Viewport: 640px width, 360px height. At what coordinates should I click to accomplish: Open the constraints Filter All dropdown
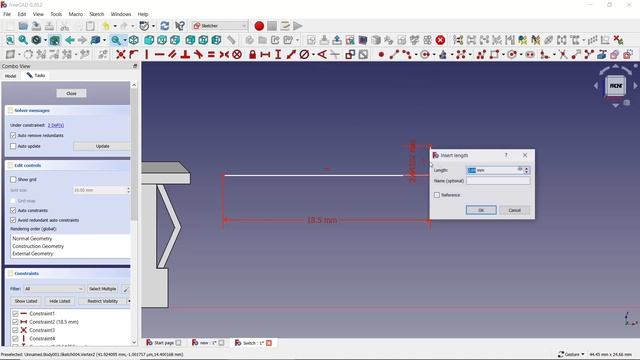pyautogui.click(x=53, y=289)
